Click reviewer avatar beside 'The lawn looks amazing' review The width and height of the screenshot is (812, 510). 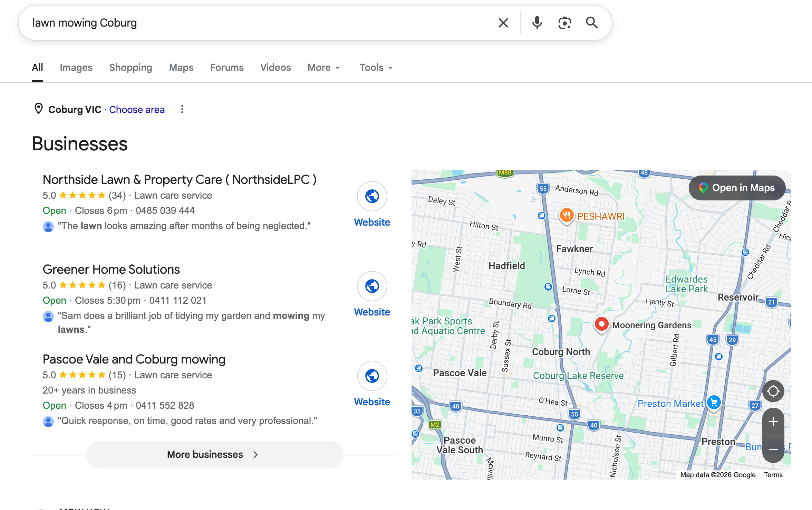(x=48, y=226)
